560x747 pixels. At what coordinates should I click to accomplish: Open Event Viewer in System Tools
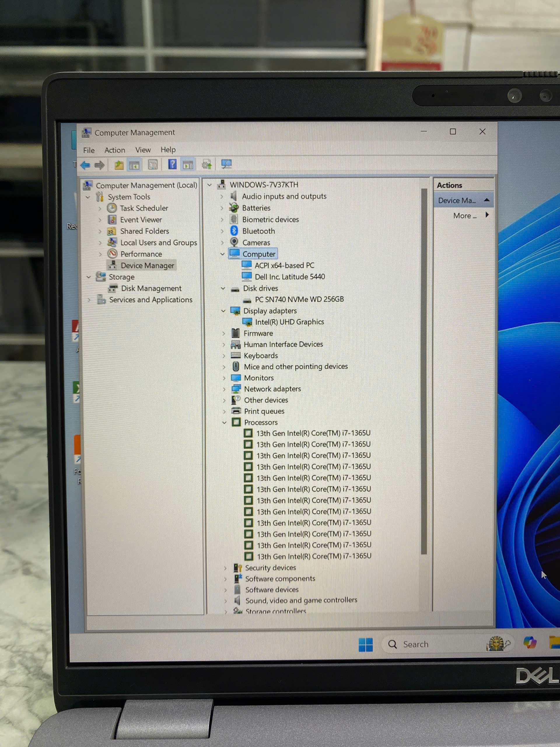click(141, 219)
